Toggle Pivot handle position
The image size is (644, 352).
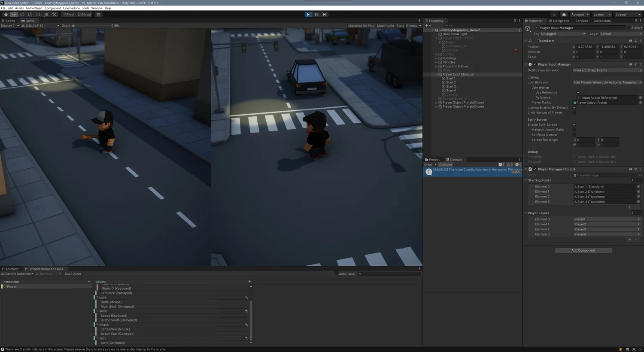[x=68, y=14]
